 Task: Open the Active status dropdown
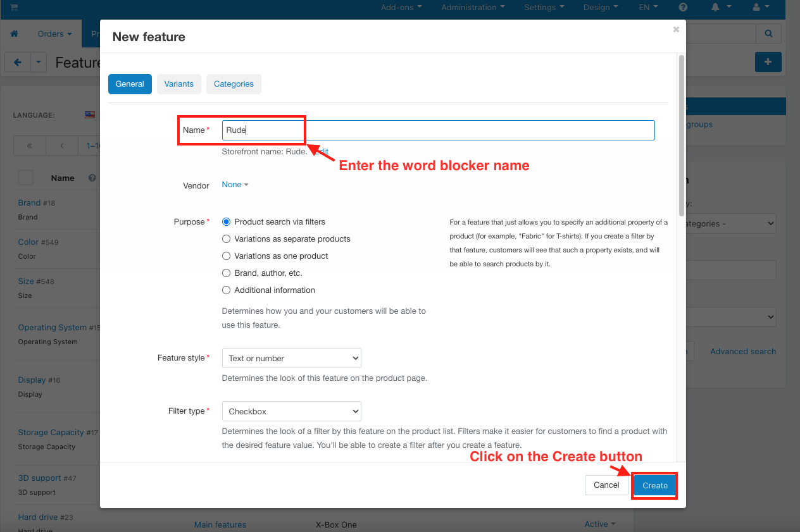(x=600, y=524)
